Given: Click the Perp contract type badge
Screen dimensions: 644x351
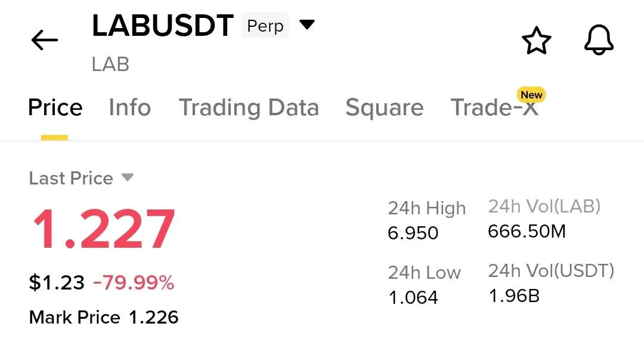Looking at the screenshot, I should click(265, 26).
